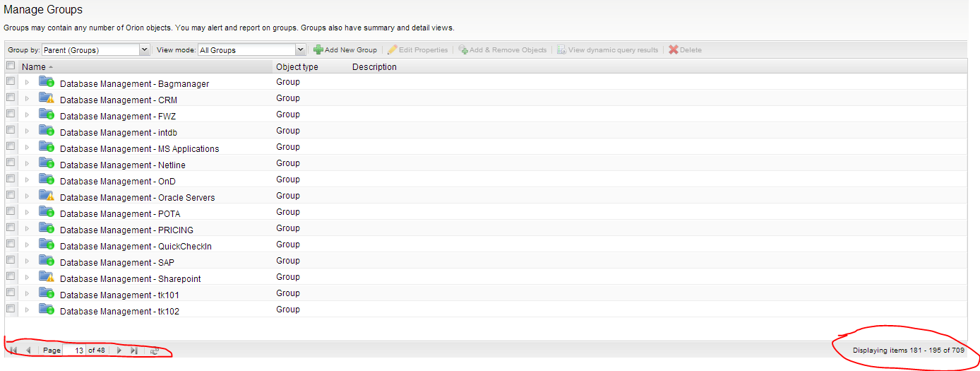
Task: Expand the tk101 group row
Action: tap(28, 294)
